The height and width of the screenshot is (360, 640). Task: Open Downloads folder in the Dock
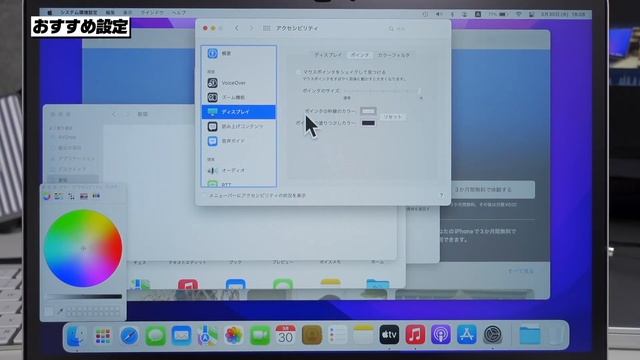coord(530,336)
